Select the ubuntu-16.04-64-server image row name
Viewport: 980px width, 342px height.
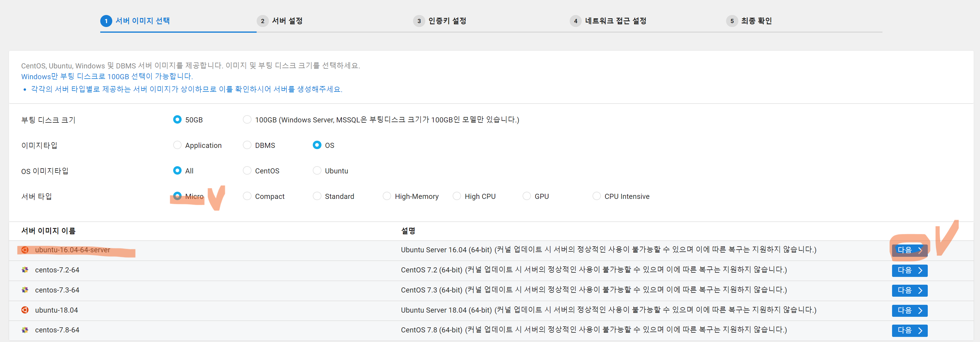72,250
